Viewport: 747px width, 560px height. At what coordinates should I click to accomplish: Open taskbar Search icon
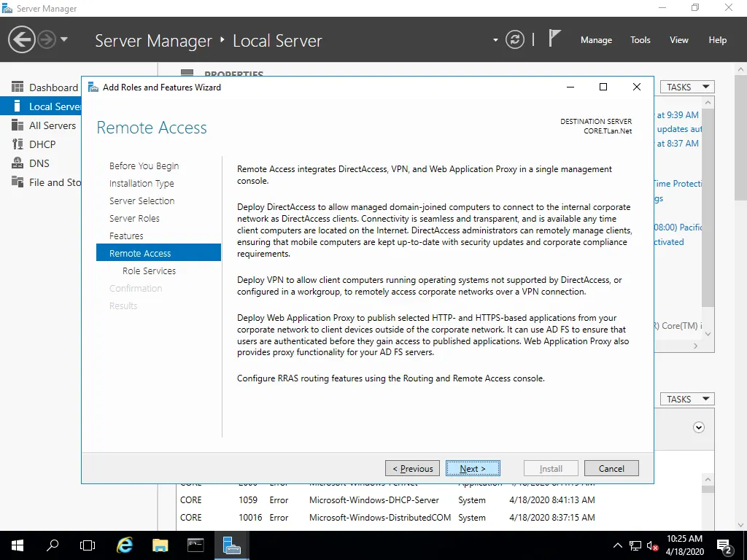(53, 545)
